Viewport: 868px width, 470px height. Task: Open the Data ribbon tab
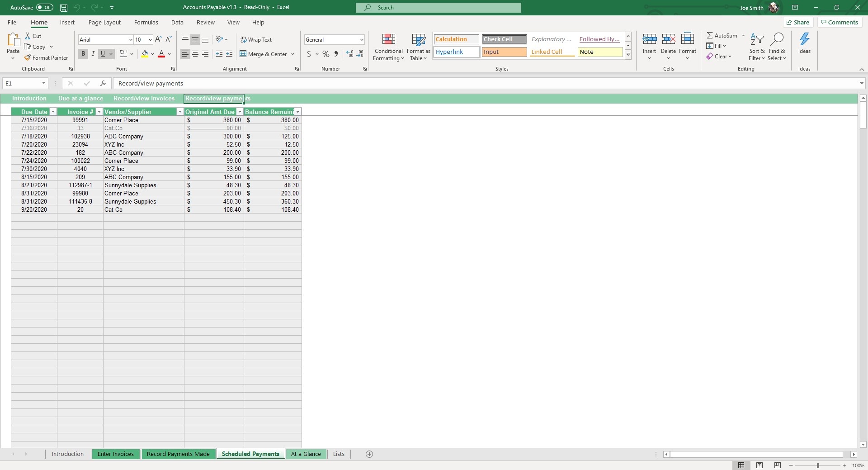[177, 22]
